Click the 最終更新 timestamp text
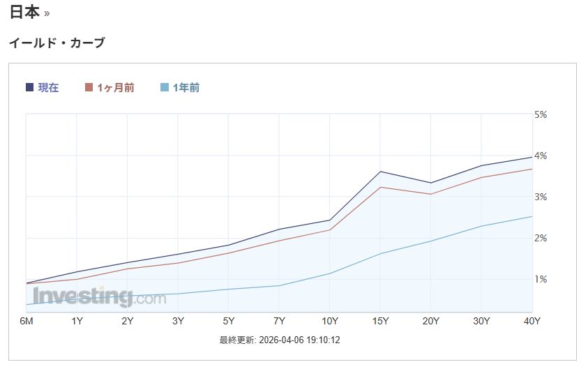The height and width of the screenshot is (369, 588). (280, 340)
